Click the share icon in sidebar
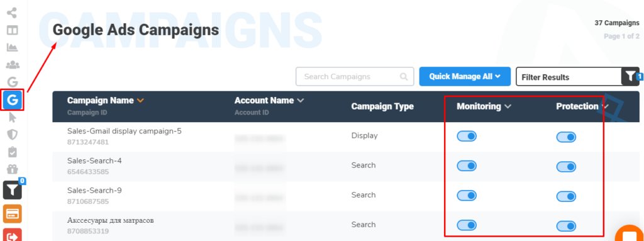The image size is (644, 241). [13, 13]
